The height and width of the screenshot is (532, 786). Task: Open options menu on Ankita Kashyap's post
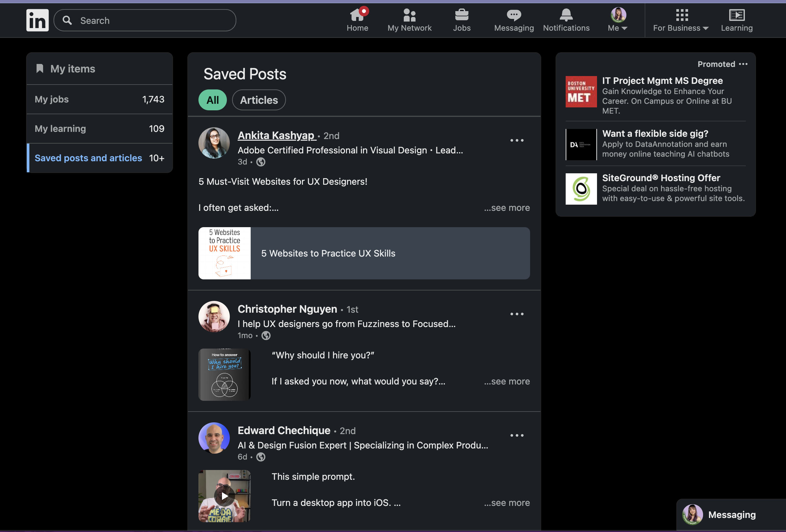516,140
